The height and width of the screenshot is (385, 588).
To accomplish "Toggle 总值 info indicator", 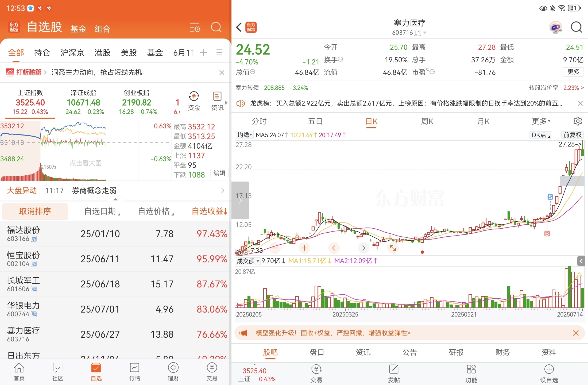I will pyautogui.click(x=253, y=72).
